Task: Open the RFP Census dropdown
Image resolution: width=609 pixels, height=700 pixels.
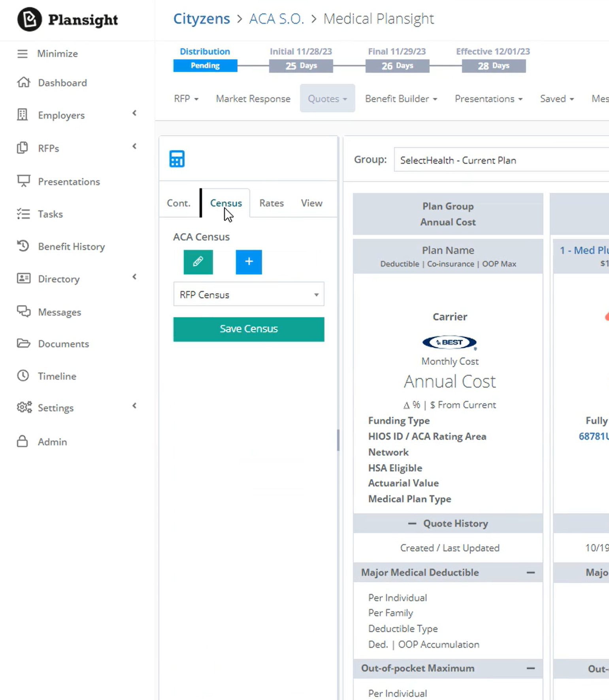Action: click(x=249, y=294)
